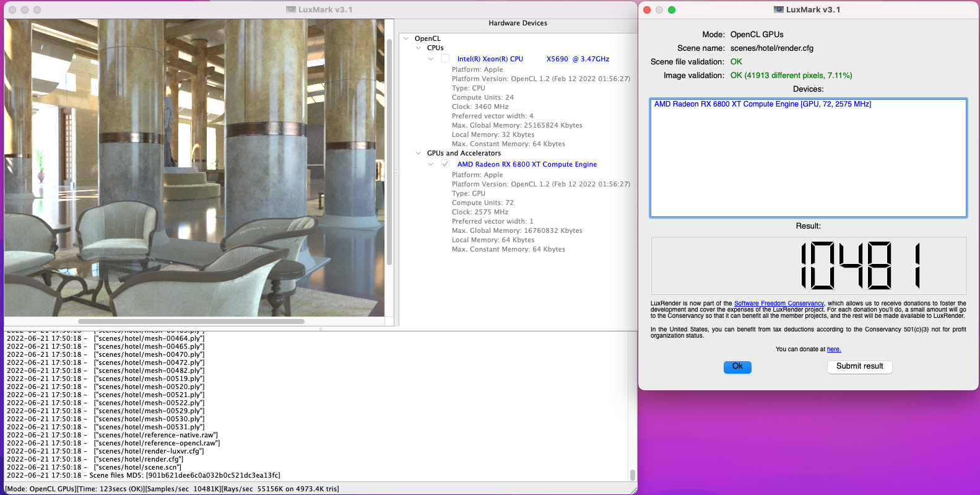Click 'Max. Global Memory: 16760832 Kbytes'
This screenshot has height=495, width=980.
(x=517, y=230)
